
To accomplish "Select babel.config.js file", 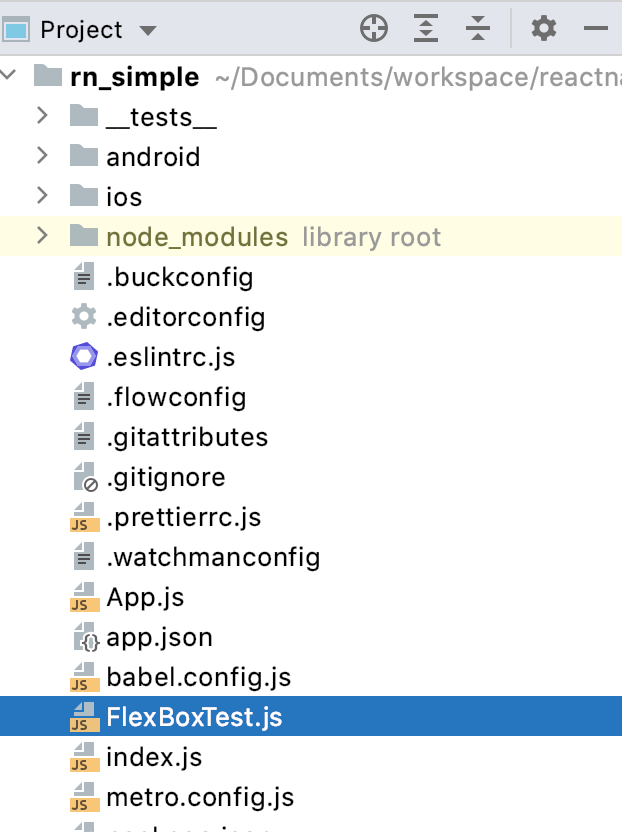I will [198, 677].
